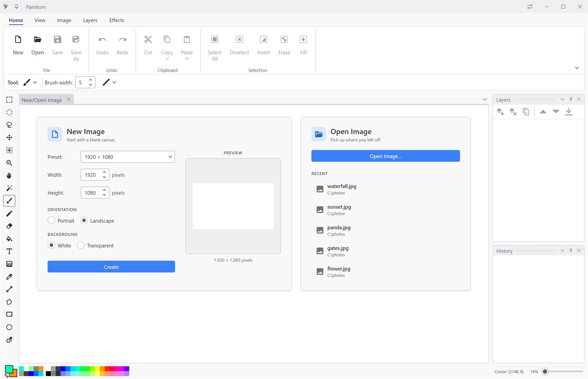588x379 pixels.
Task: Pin the Layers panel
Action: (x=571, y=99)
